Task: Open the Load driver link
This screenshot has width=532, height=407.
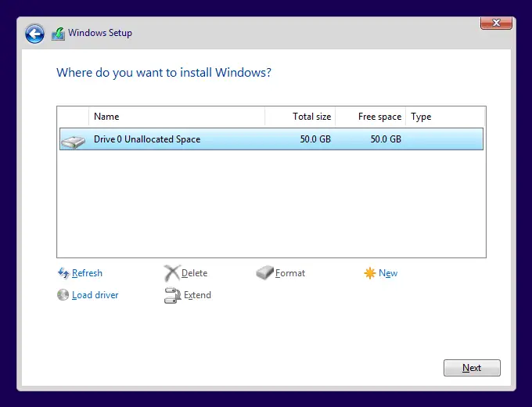Action: (x=95, y=295)
